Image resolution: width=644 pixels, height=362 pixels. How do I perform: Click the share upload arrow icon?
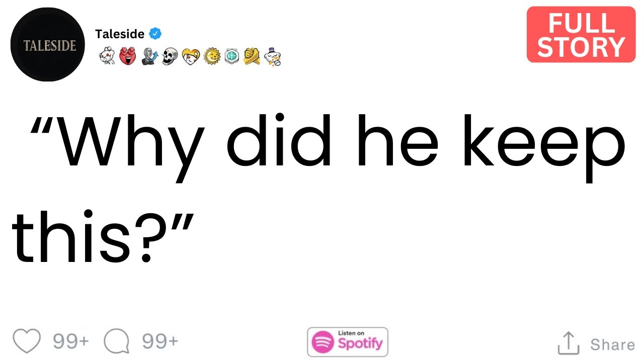pyautogui.click(x=570, y=343)
